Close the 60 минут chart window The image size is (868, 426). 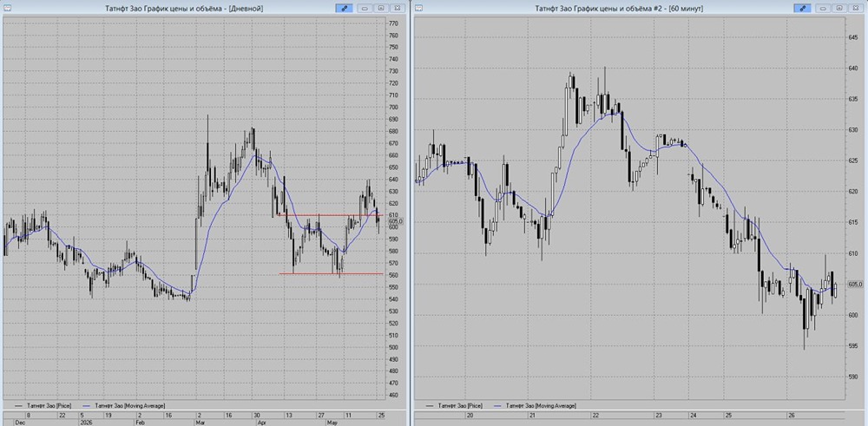click(855, 9)
